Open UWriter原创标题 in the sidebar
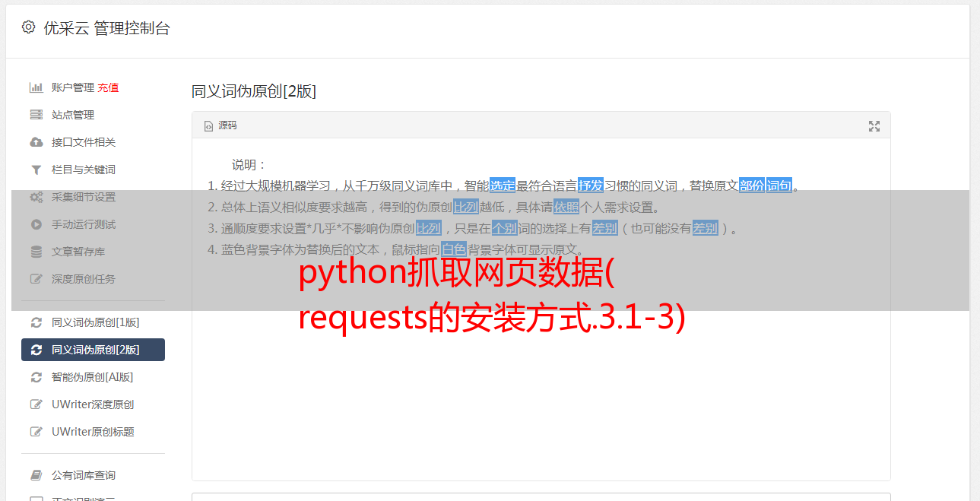The height and width of the screenshot is (501, 980). click(x=93, y=432)
